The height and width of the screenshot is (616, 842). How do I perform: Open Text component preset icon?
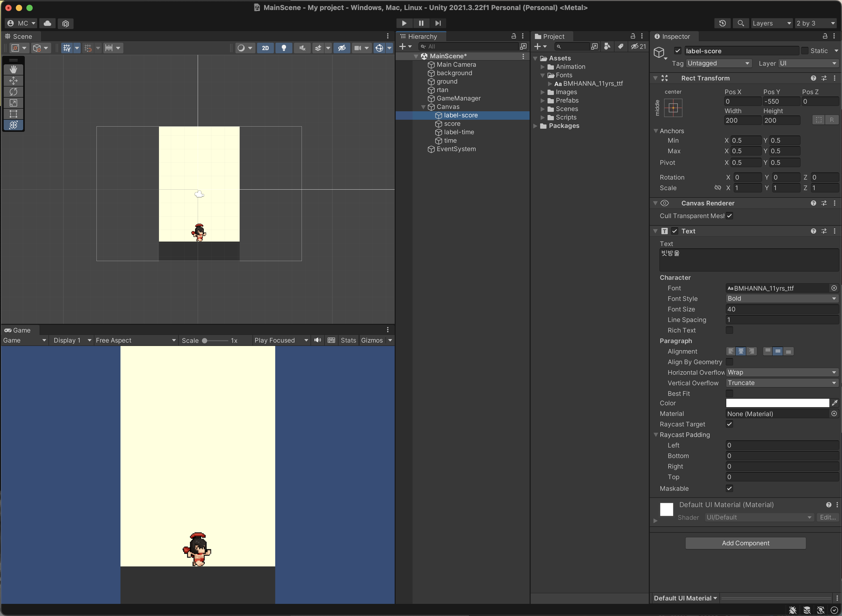824,231
